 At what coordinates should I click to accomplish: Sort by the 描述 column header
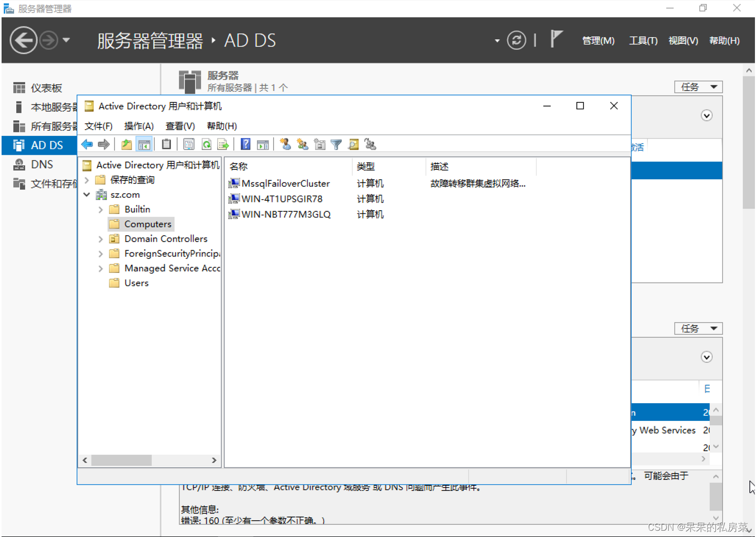481,166
